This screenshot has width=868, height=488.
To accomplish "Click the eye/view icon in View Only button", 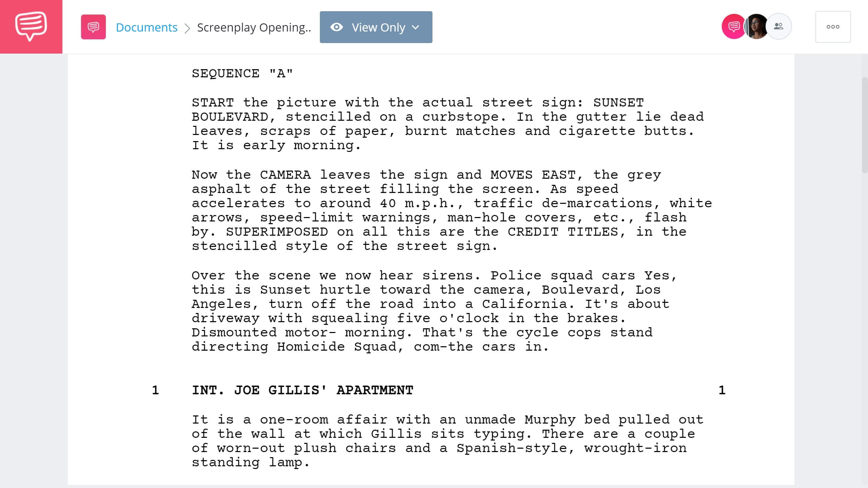I will click(336, 27).
